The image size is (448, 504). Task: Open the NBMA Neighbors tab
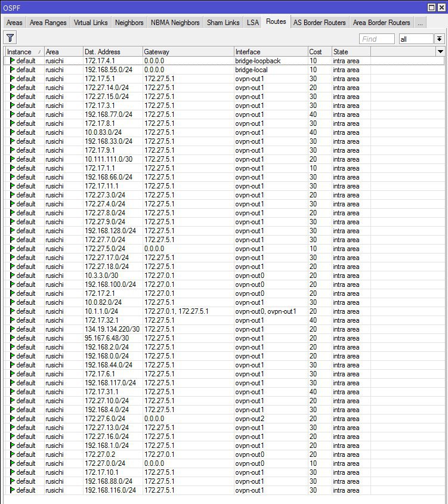[175, 23]
